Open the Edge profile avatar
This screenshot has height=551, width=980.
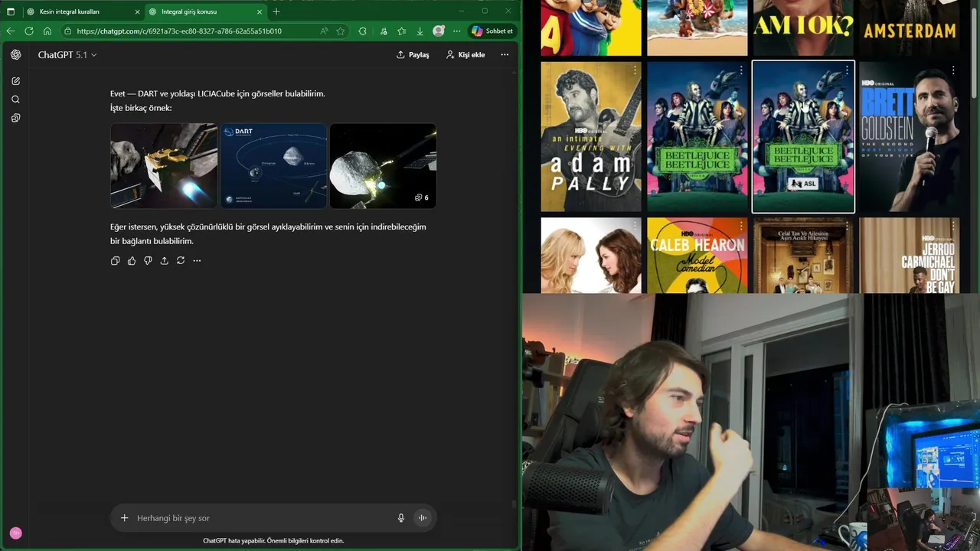[439, 31]
